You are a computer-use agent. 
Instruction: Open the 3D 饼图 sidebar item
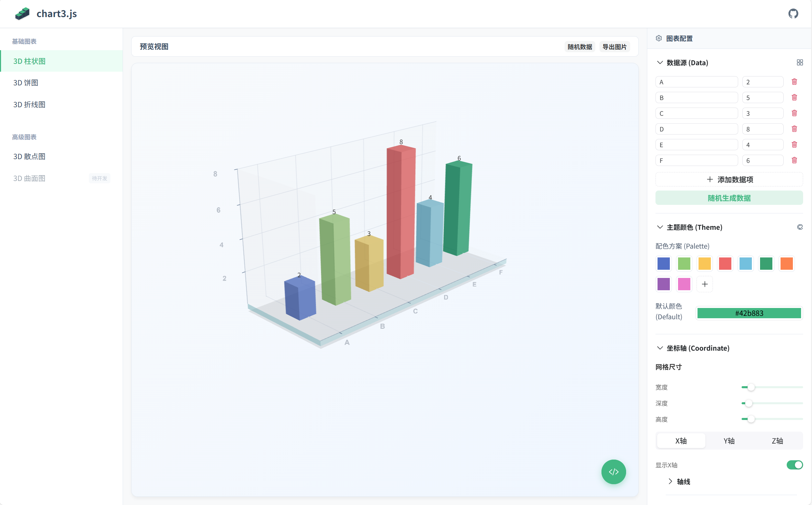point(26,83)
